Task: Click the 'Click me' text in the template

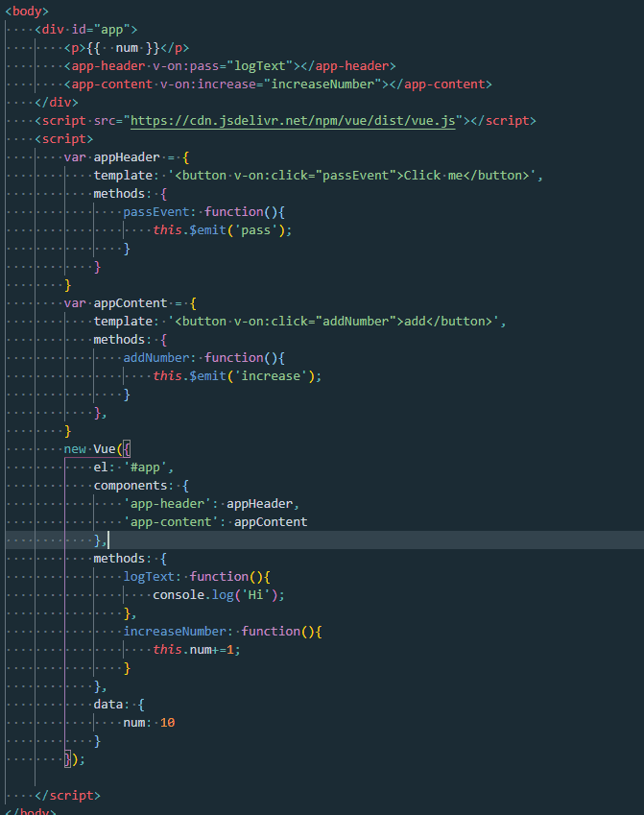Action: pos(433,175)
